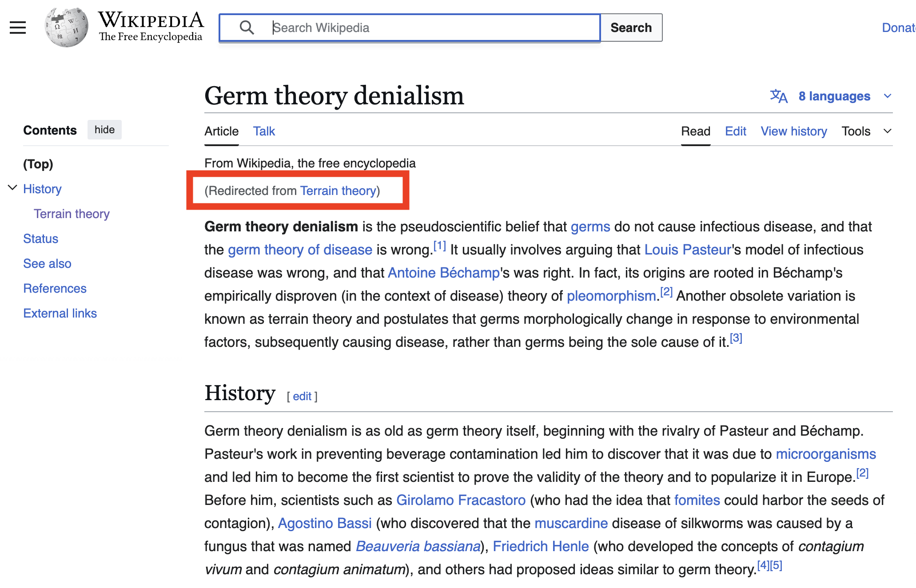
Task: Click the magnifying glass search icon
Action: click(247, 28)
